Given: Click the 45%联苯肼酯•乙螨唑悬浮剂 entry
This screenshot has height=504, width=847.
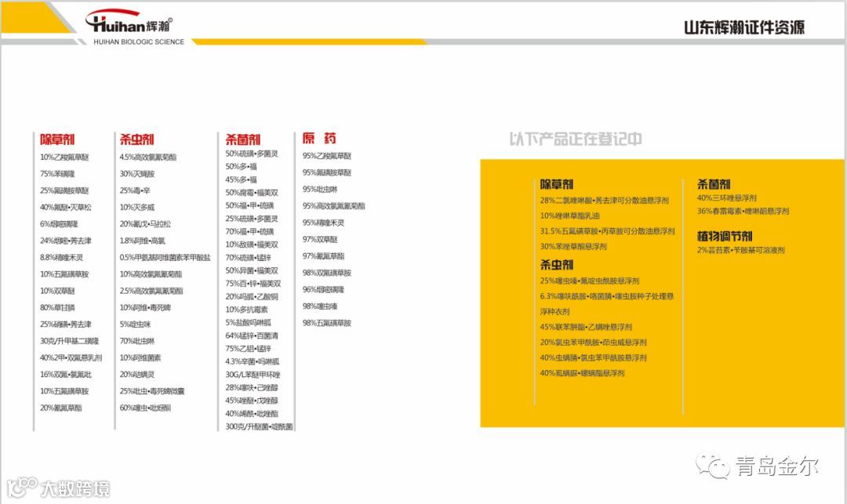Looking at the screenshot, I should tap(586, 327).
